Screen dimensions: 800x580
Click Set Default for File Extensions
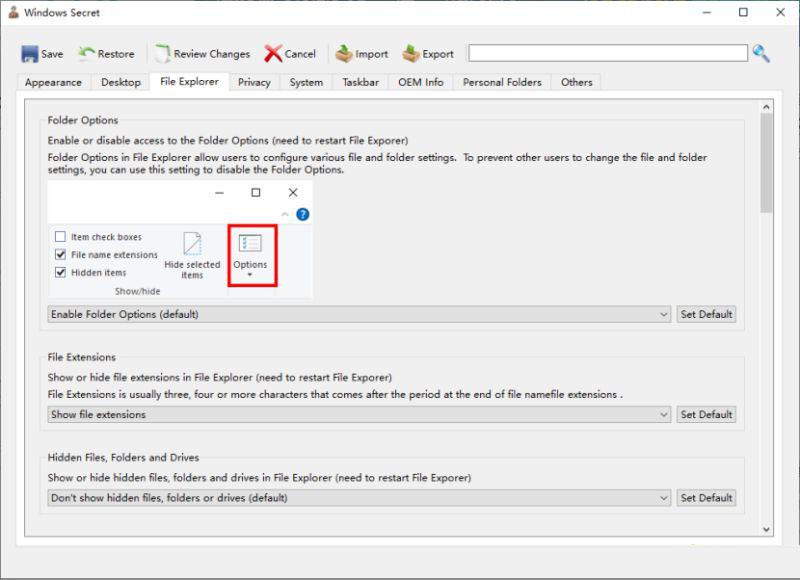pyautogui.click(x=706, y=414)
